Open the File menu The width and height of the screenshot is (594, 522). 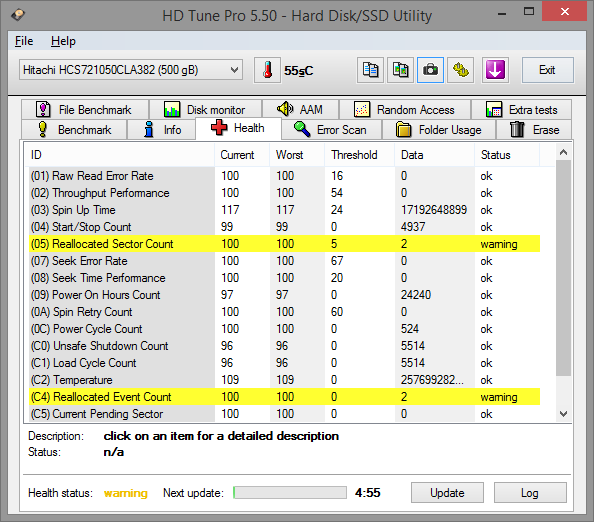click(24, 41)
